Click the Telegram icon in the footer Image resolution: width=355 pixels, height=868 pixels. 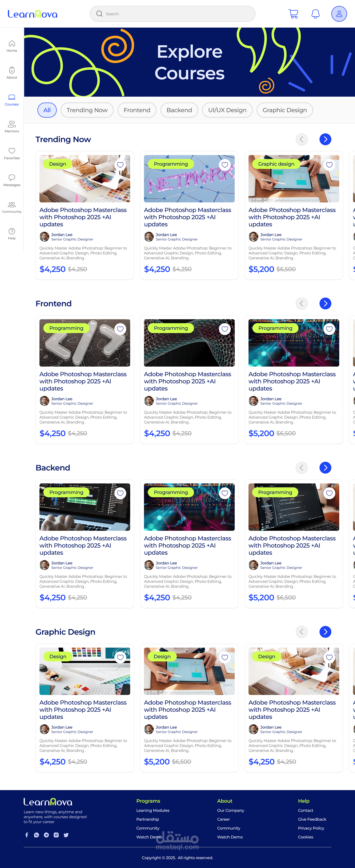click(x=46, y=835)
